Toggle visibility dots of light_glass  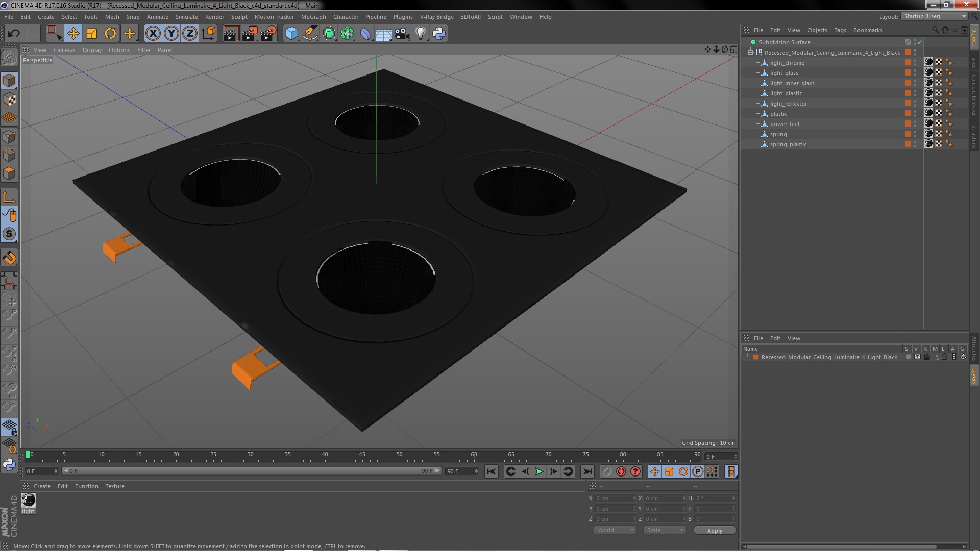pyautogui.click(x=915, y=73)
